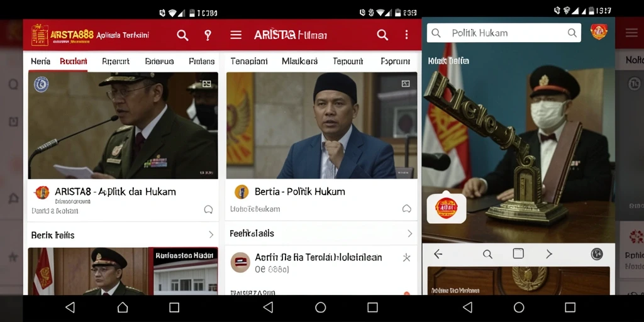Open ARISTA8 - Aplitk dai Hukam headline
This screenshot has width=644, height=322.
(115, 191)
